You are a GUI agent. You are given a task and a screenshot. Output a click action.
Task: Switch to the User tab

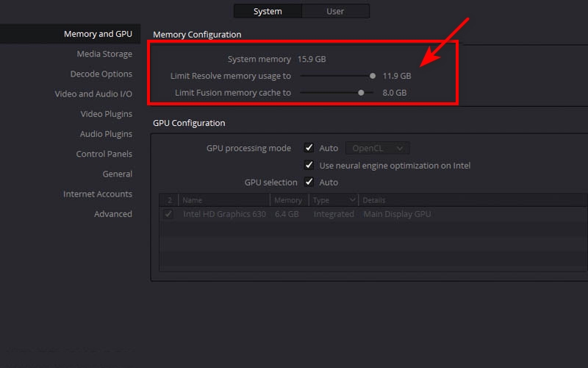tap(335, 11)
